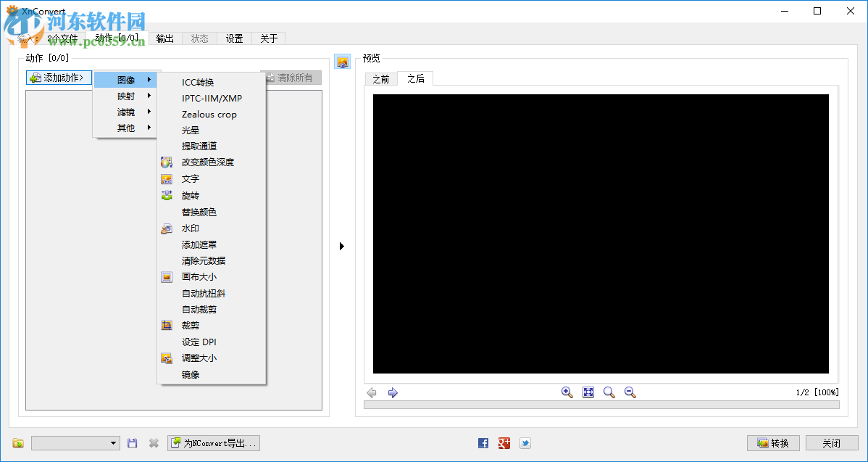The width and height of the screenshot is (868, 462).
Task: Click the 转换 button to start conversion
Action: click(x=772, y=442)
